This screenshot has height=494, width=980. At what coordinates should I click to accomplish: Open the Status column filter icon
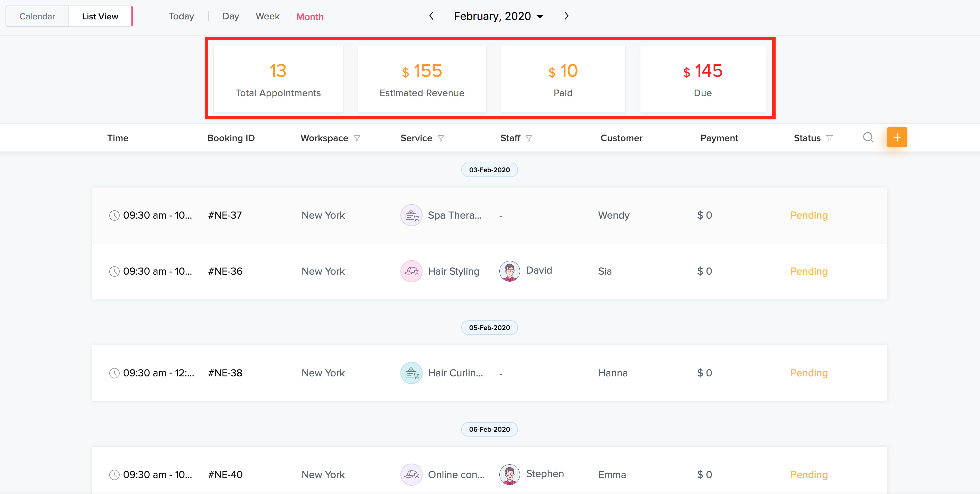(829, 138)
